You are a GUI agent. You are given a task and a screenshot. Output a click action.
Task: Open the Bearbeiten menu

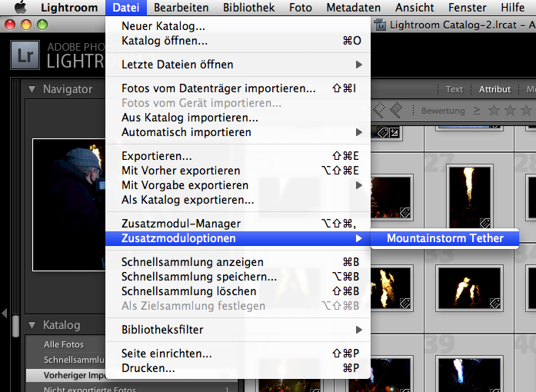(x=181, y=8)
